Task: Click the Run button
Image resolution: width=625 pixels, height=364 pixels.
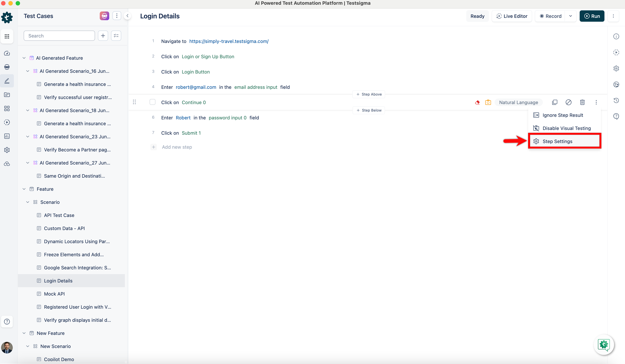Action: (x=592, y=16)
